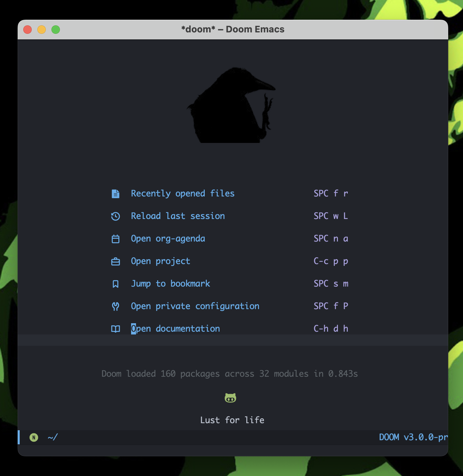Open private configuration entry
The image size is (463, 476).
coord(195,306)
